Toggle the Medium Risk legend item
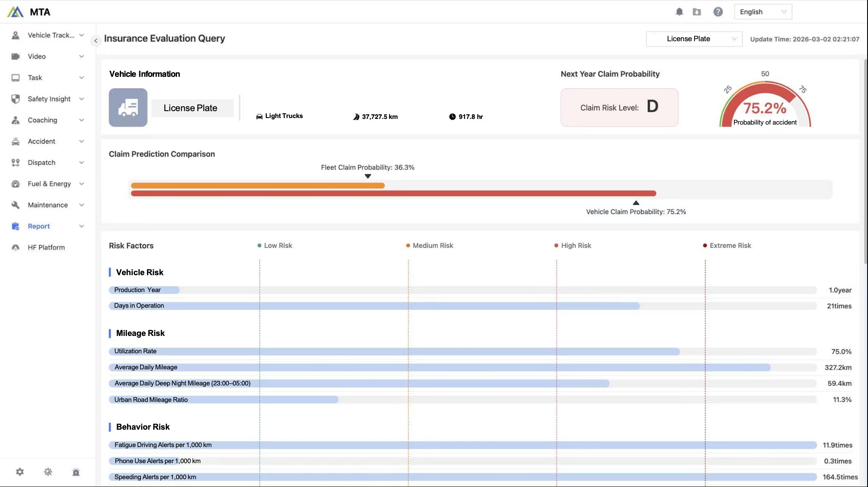 pos(429,246)
